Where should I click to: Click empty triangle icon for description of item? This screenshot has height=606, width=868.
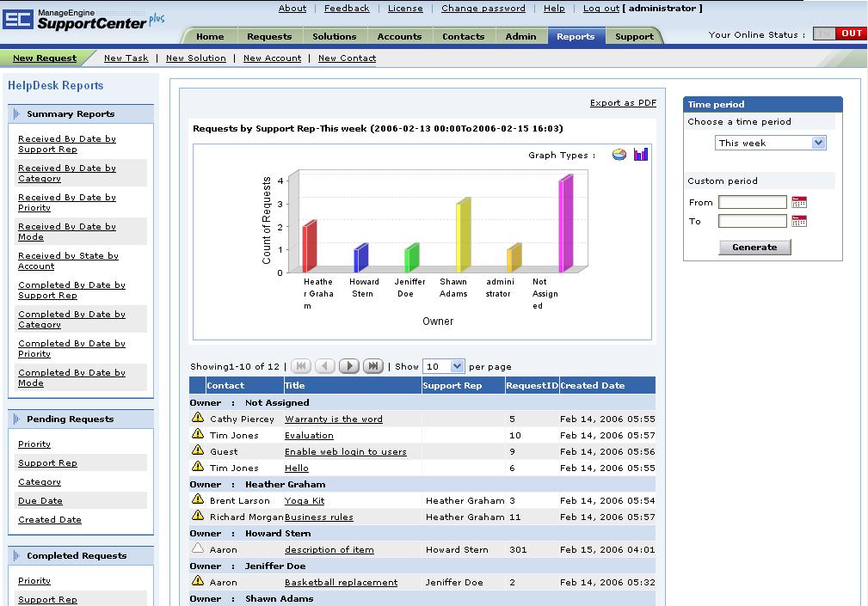198,548
